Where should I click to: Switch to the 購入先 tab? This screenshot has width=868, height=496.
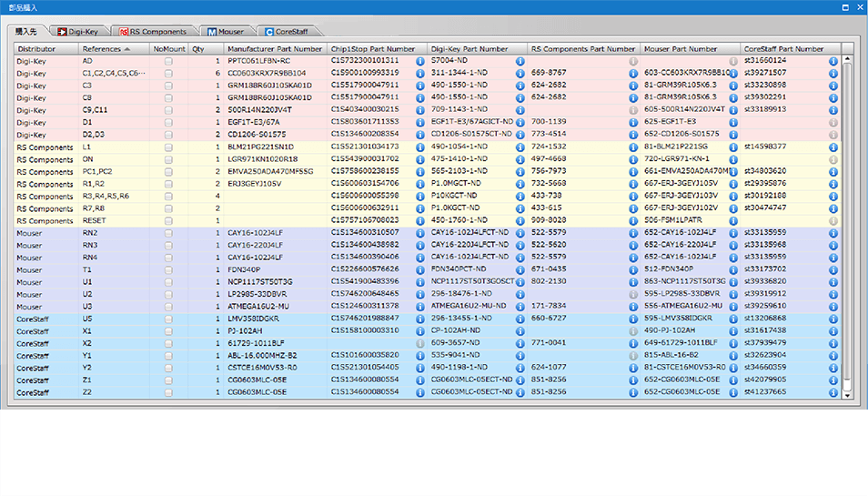point(26,32)
